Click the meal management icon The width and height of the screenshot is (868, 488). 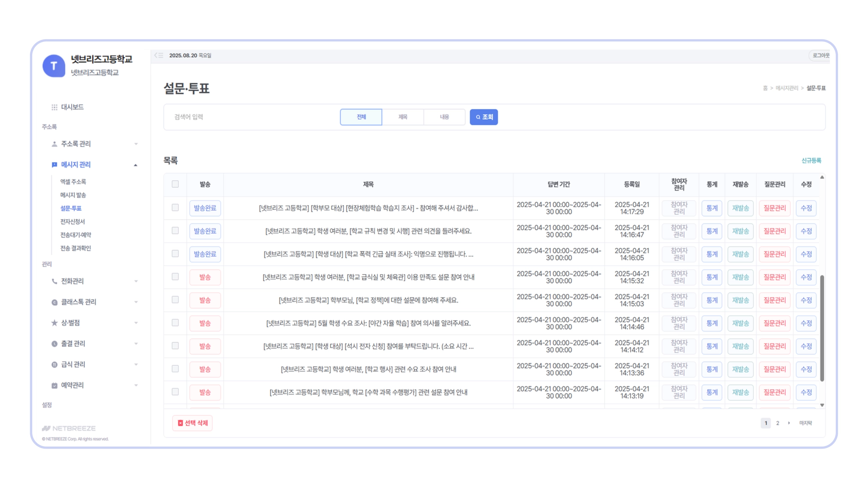tap(54, 364)
